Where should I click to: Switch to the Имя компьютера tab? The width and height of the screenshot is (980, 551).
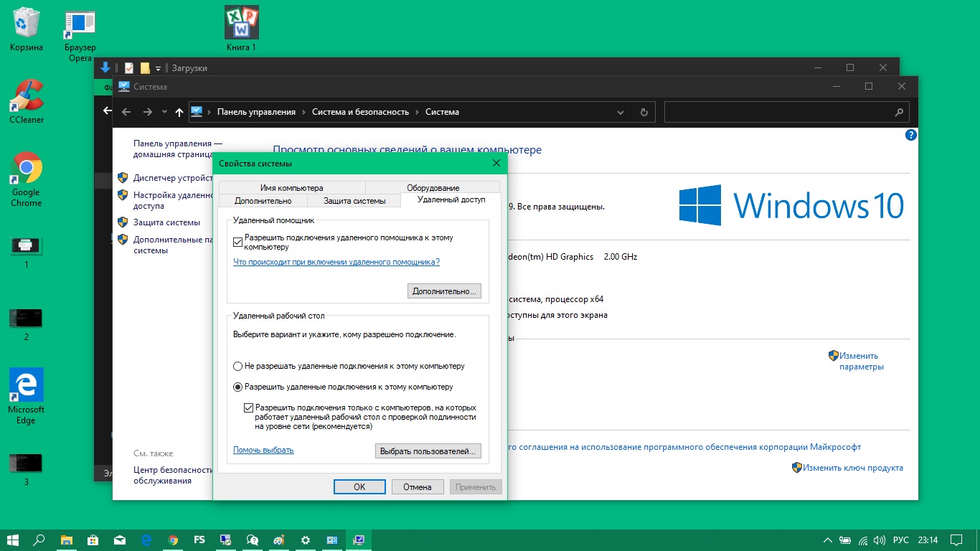tap(292, 187)
